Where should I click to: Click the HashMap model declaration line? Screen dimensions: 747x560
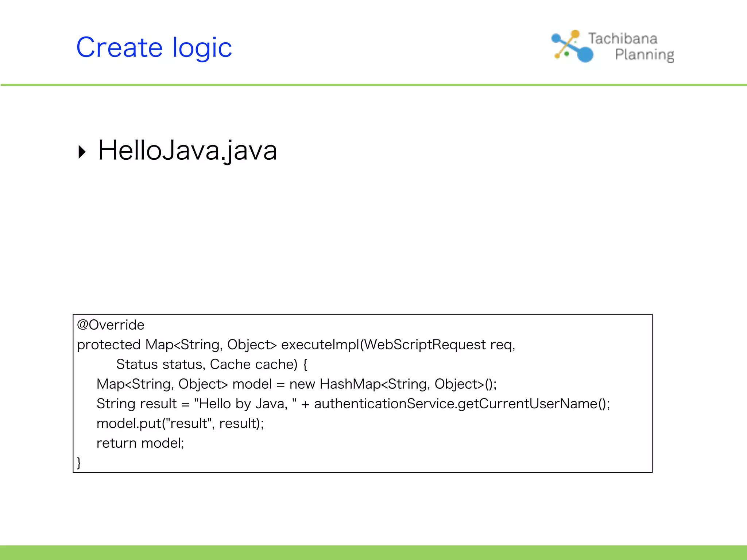(296, 384)
